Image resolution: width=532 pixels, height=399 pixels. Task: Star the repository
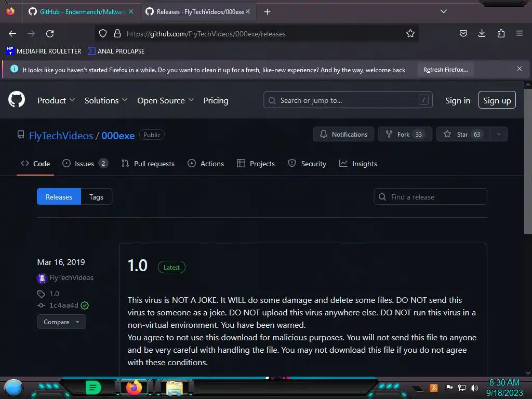pos(463,134)
